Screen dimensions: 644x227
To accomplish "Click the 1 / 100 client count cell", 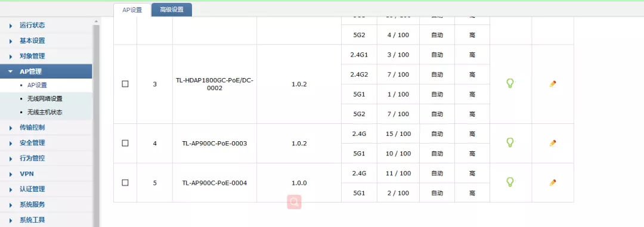I will (x=398, y=94).
